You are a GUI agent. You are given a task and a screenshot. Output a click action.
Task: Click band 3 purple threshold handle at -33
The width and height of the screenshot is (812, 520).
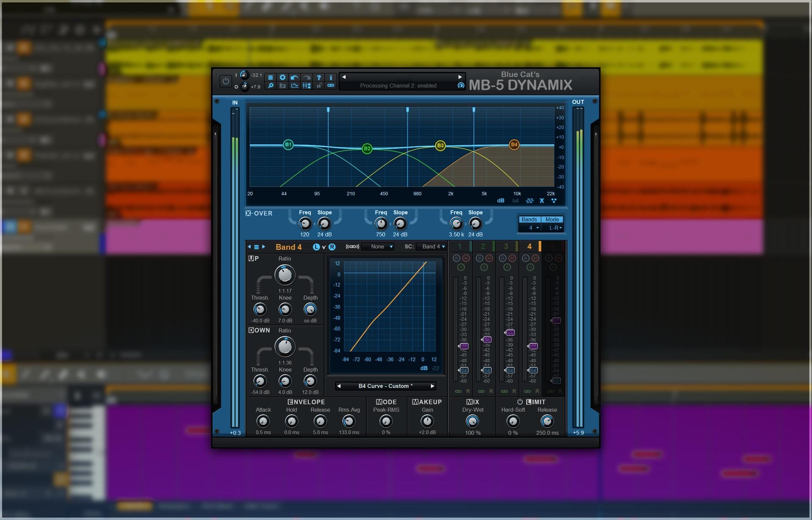(x=510, y=333)
